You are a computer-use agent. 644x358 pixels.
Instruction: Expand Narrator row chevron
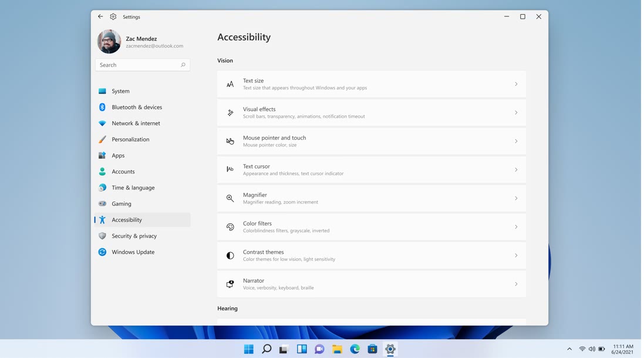point(516,284)
